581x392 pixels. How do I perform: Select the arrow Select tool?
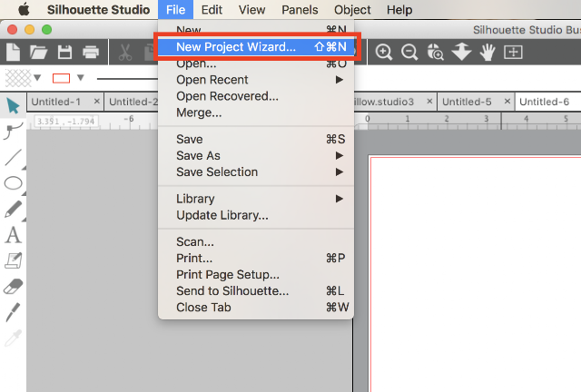13,106
